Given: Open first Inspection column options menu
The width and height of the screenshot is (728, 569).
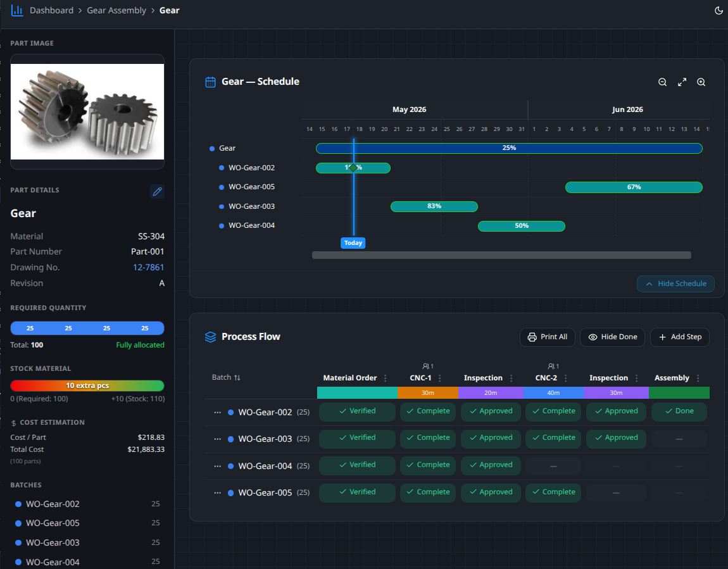Looking at the screenshot, I should (511, 378).
